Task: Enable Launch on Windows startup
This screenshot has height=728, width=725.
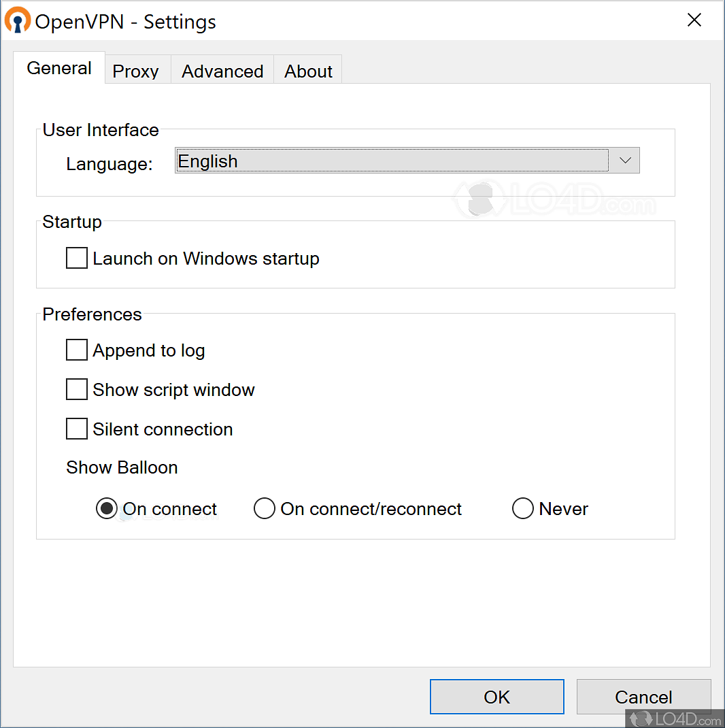Action: pyautogui.click(x=77, y=259)
